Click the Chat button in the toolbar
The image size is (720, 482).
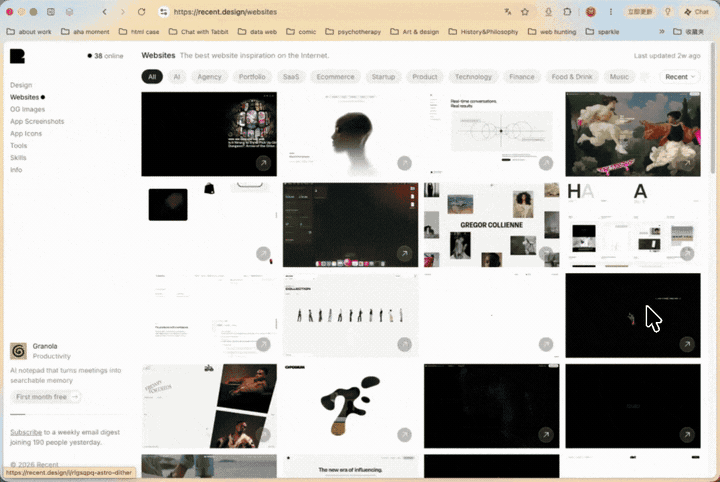coord(697,12)
